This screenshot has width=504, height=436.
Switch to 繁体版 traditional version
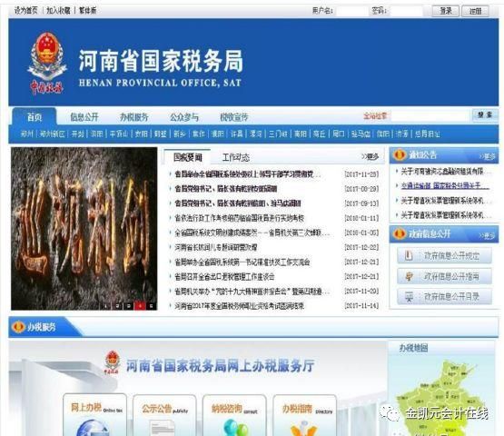pos(87,11)
